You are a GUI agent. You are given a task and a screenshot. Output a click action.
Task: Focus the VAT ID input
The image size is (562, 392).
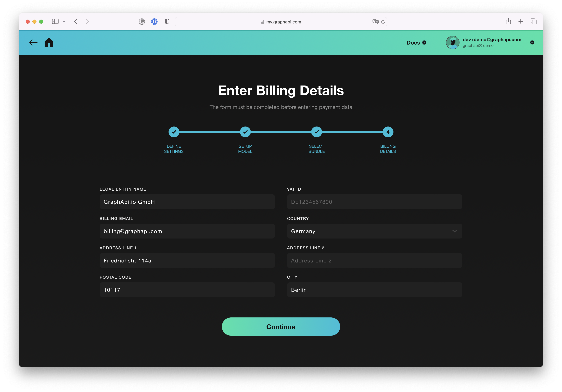tap(375, 202)
